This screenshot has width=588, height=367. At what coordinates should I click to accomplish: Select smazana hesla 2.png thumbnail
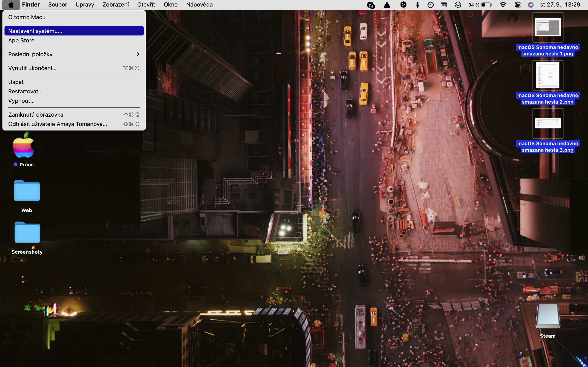coord(548,75)
